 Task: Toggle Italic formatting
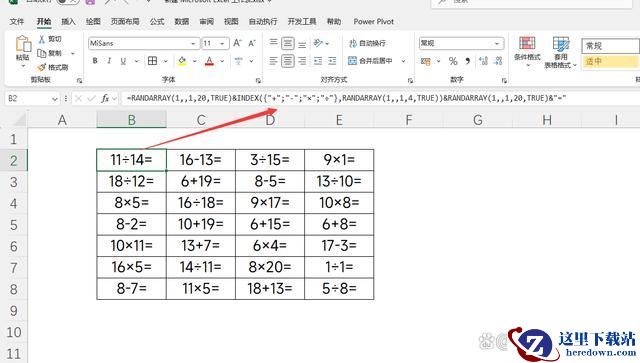[x=109, y=61]
